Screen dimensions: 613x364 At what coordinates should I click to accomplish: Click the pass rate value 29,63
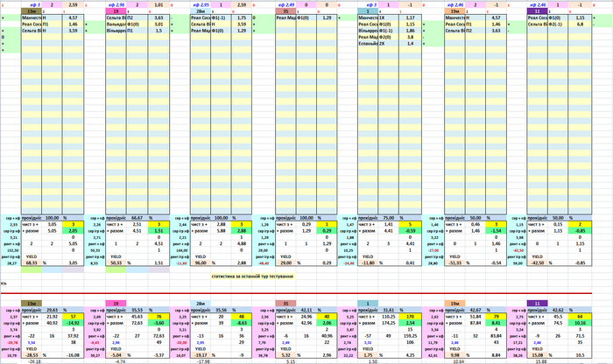pos(52,310)
